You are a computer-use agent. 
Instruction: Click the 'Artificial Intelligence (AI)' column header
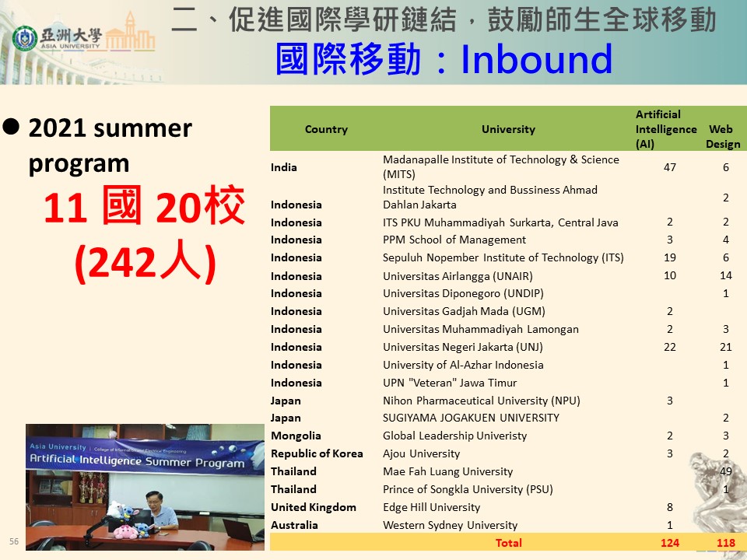(x=666, y=129)
